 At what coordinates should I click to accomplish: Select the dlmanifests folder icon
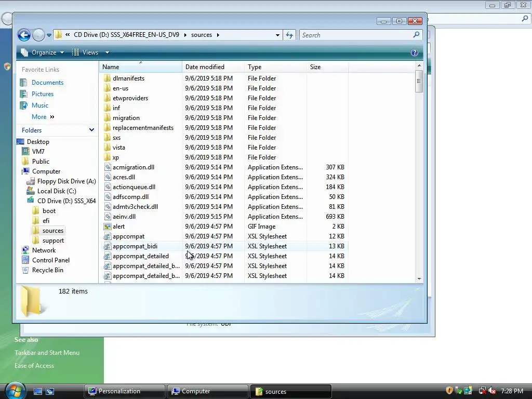107,78
